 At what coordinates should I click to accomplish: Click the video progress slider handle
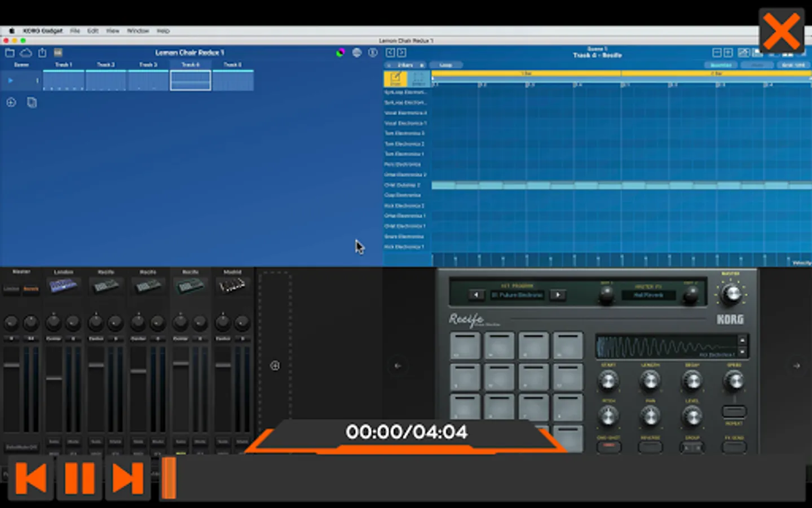[x=169, y=478]
